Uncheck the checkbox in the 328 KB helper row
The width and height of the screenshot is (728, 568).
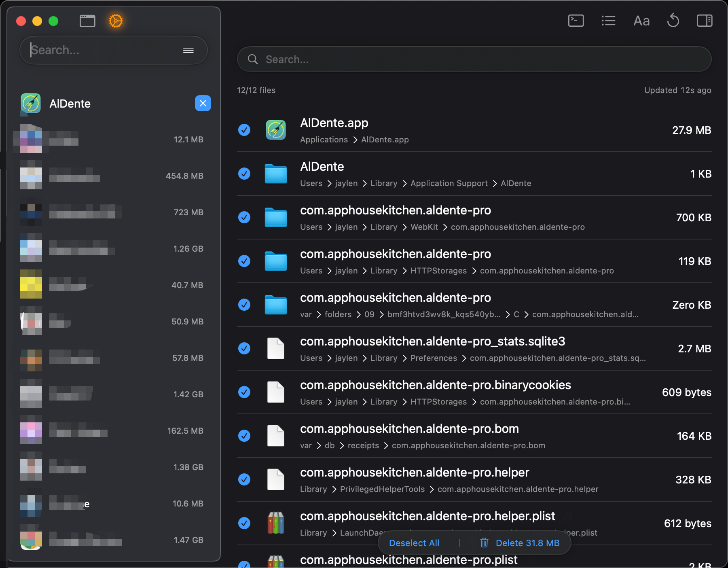coord(244,479)
